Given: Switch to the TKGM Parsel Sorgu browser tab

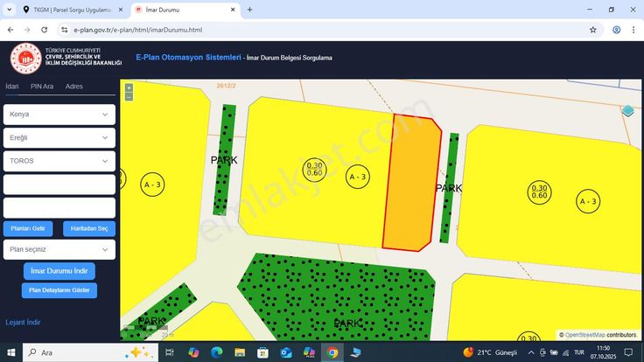Looking at the screenshot, I should point(72,10).
